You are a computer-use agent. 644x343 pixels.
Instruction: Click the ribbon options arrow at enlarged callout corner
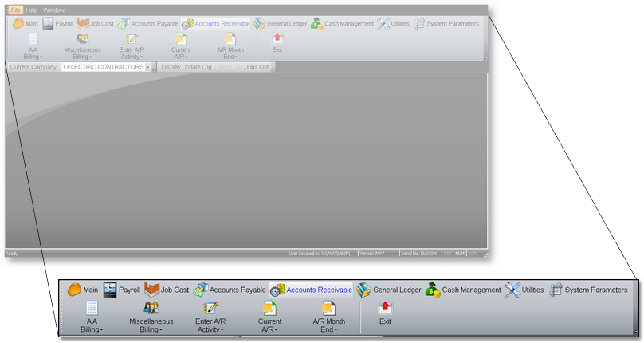[635, 333]
